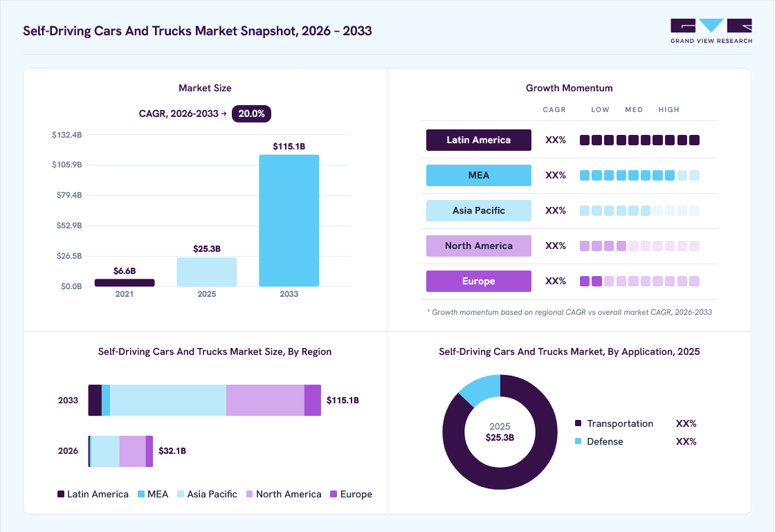Click North America segment of 2026 stacked bar

[132, 451]
